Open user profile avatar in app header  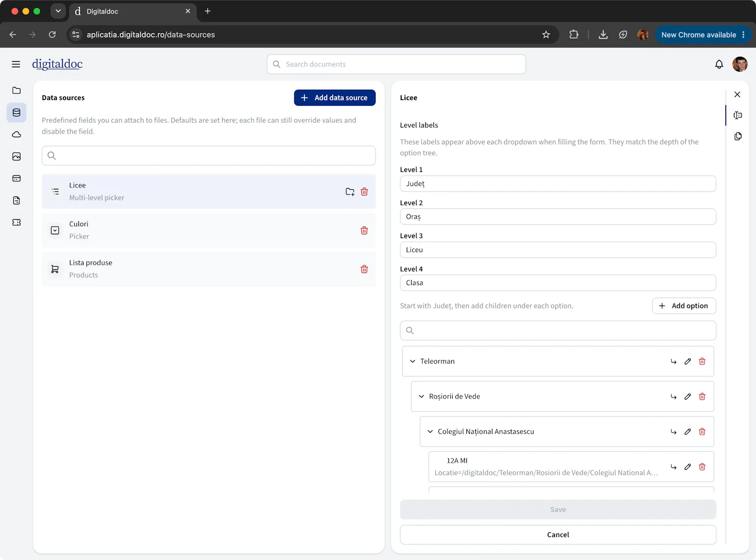tap(740, 64)
